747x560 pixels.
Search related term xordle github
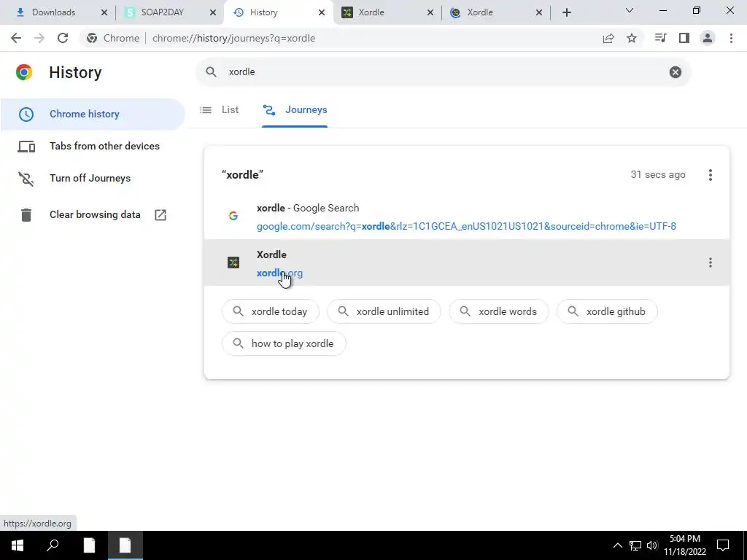click(607, 311)
